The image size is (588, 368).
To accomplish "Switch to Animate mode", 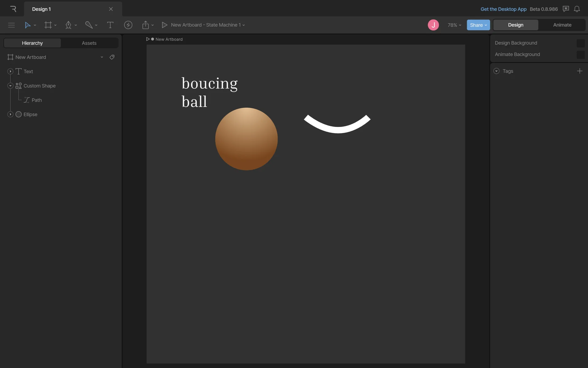I will pos(562,25).
